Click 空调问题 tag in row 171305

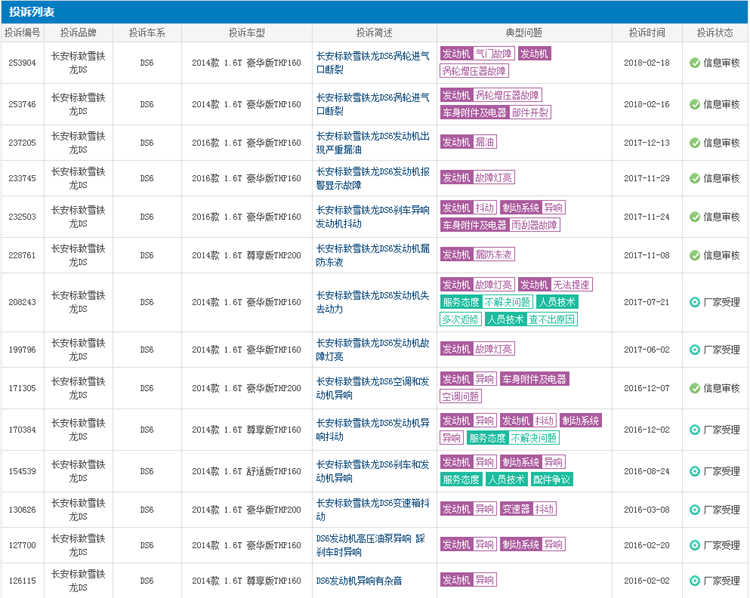[460, 396]
